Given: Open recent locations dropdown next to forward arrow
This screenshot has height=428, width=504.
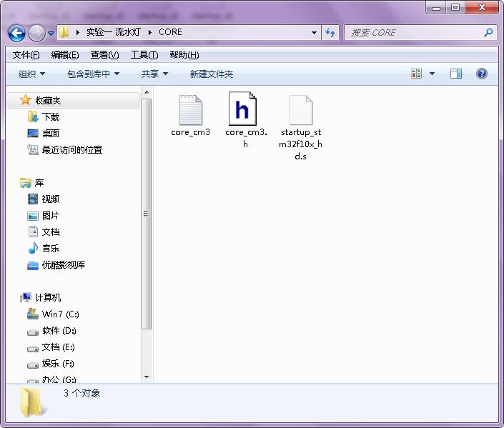Looking at the screenshot, I should click(x=51, y=33).
